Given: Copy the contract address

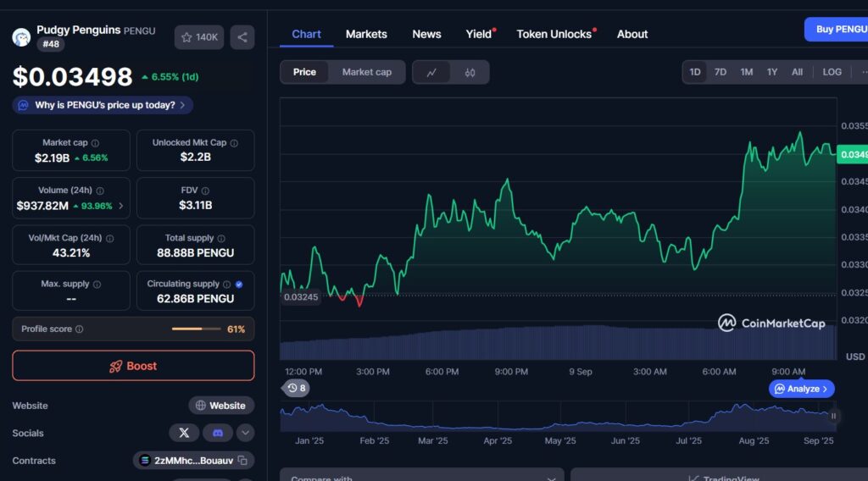Looking at the screenshot, I should (242, 460).
